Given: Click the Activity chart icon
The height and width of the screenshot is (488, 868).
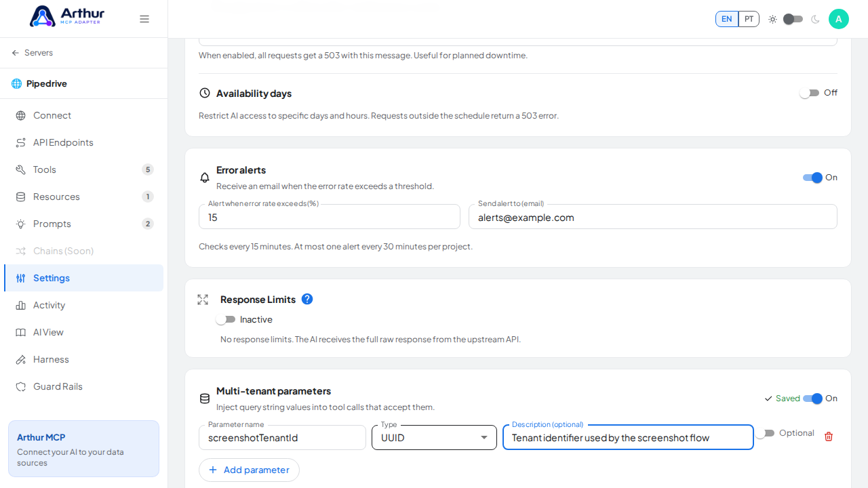Looking at the screenshot, I should 21,305.
